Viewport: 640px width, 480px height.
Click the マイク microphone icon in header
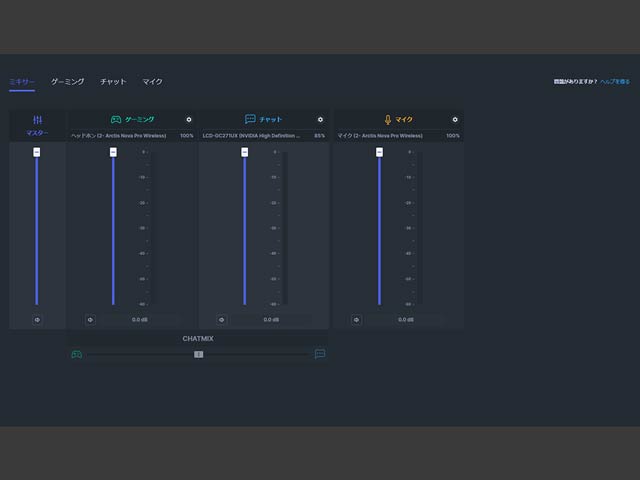(388, 120)
